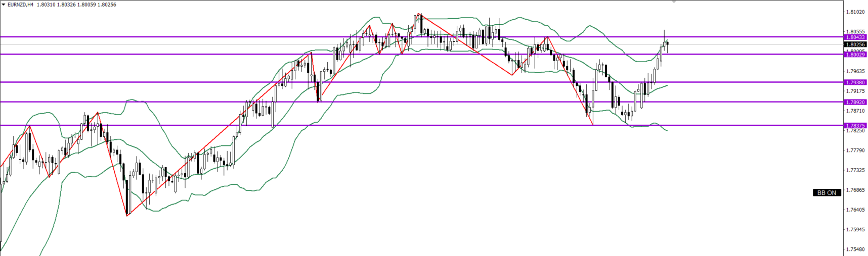Click the 1.76405 price scale tick label
Screen dimensions: 868x256
(855, 210)
